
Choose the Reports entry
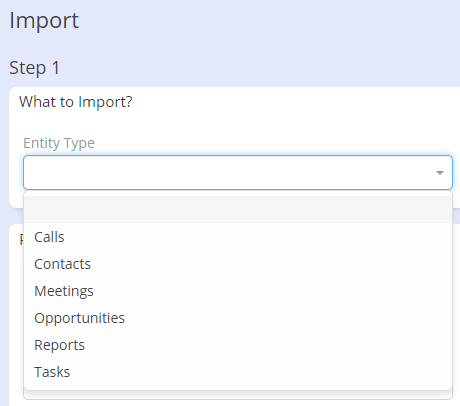click(x=59, y=345)
